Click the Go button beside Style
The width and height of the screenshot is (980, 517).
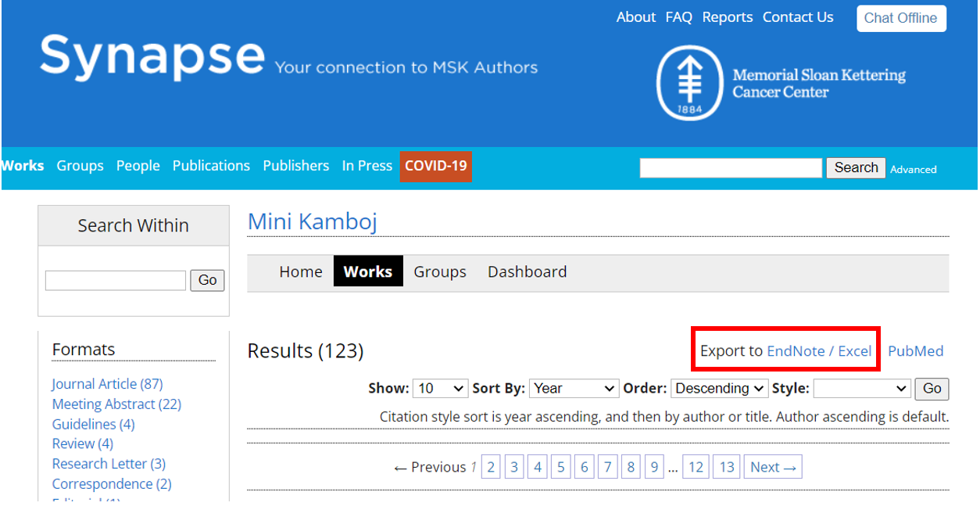tap(932, 389)
